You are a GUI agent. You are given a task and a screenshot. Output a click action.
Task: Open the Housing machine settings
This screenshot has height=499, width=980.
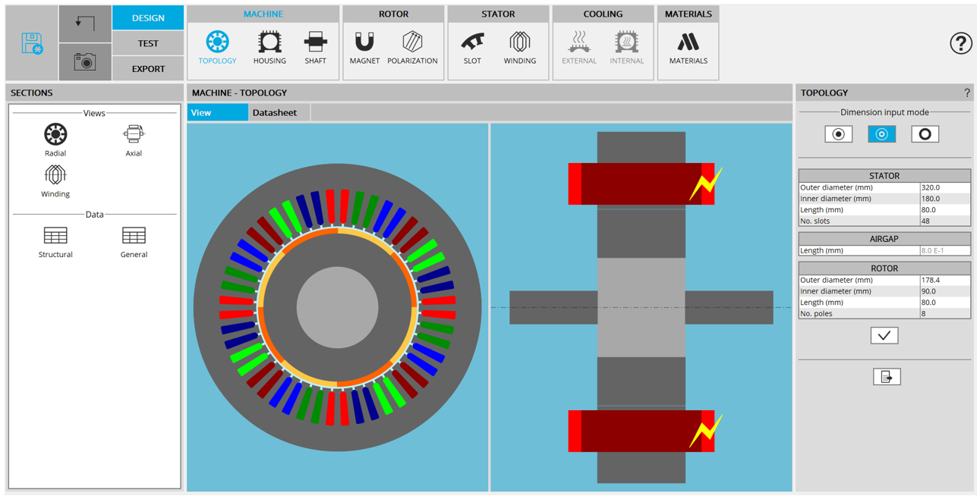coord(269,47)
